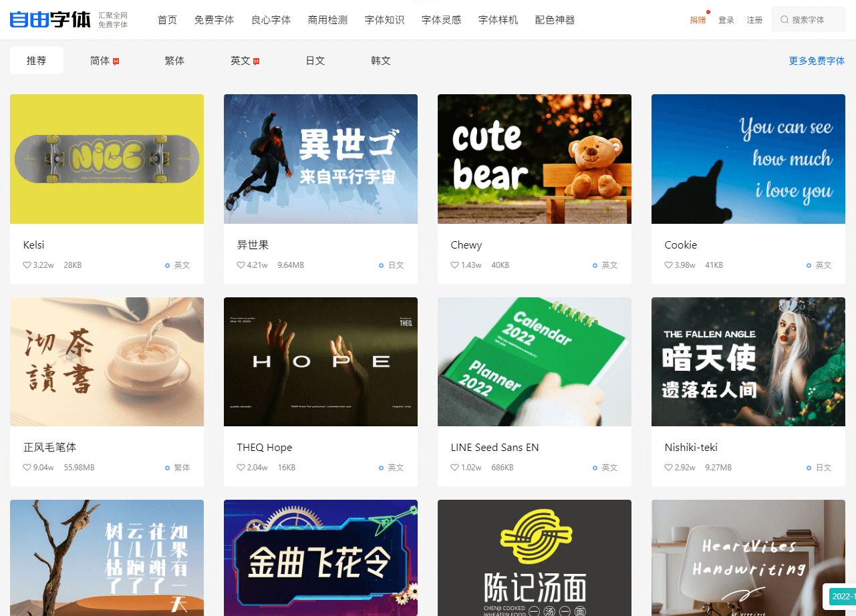
Task: Open the 配色神器 menu item
Action: (x=555, y=20)
